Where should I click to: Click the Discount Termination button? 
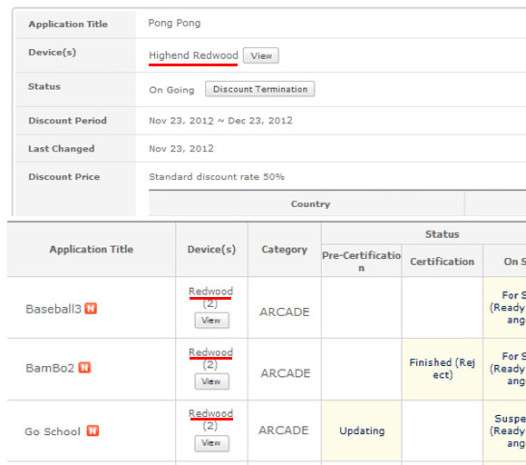pyautogui.click(x=260, y=89)
